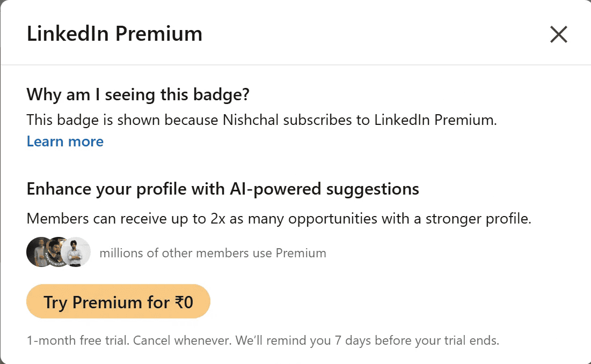Open the Learn more link
The height and width of the screenshot is (364, 591).
click(x=65, y=142)
